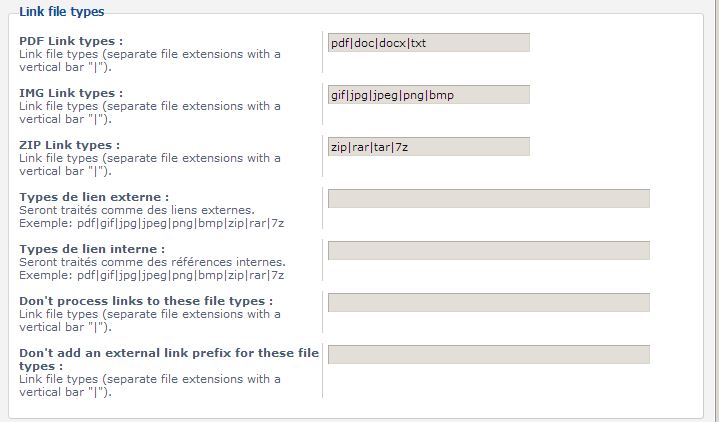The image size is (719, 422).
Task: Click the "Types de lien externe" label
Action: click(x=94, y=197)
